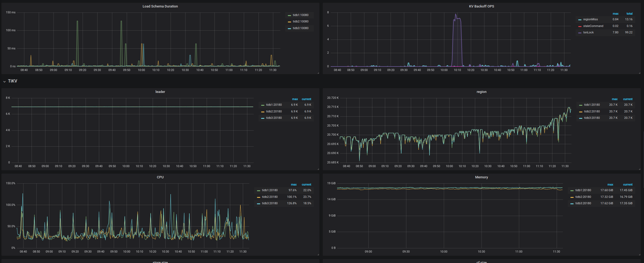Click resize handle of KV Backoff OPS panel
The image size is (644, 263).
tap(639, 73)
